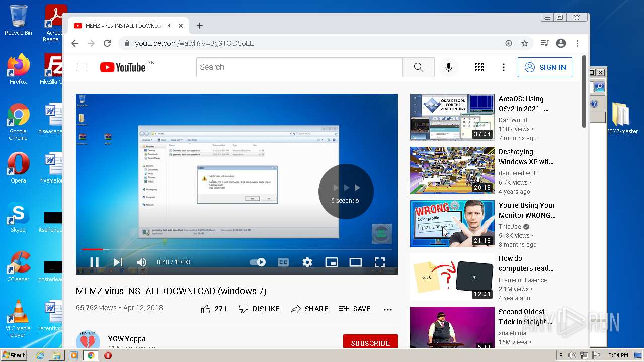Open YGW Yoppa channel avatar
The image size is (644, 362).
88,340
